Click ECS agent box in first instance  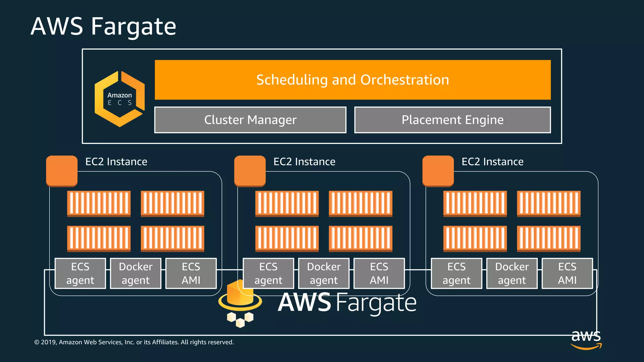(x=80, y=273)
